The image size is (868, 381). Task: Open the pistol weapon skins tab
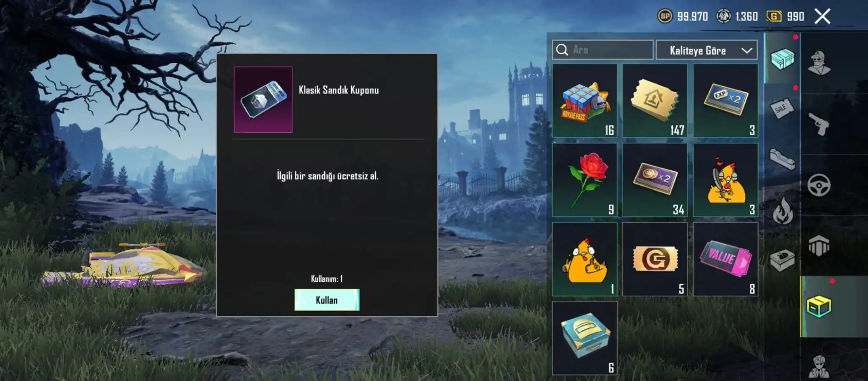[819, 124]
